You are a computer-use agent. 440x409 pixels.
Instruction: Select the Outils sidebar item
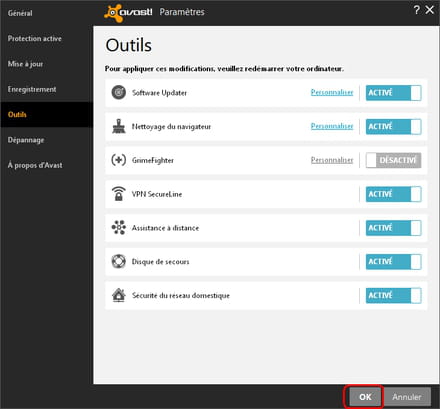click(47, 114)
